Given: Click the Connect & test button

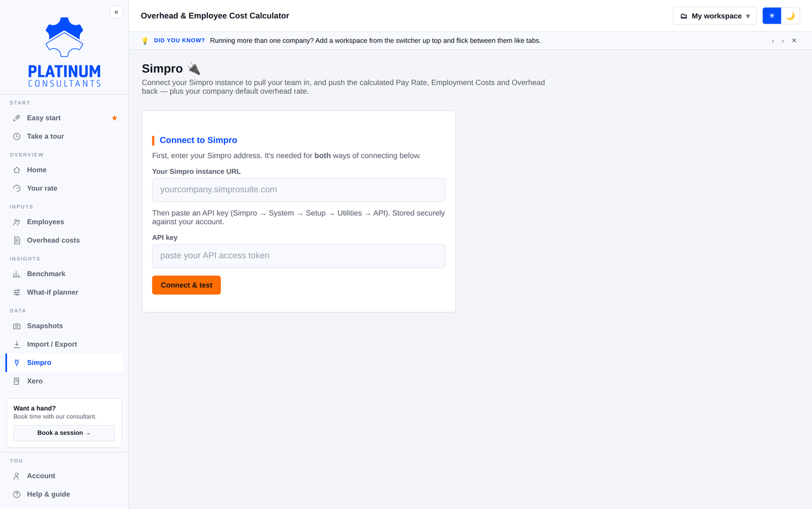Looking at the screenshot, I should click(187, 285).
